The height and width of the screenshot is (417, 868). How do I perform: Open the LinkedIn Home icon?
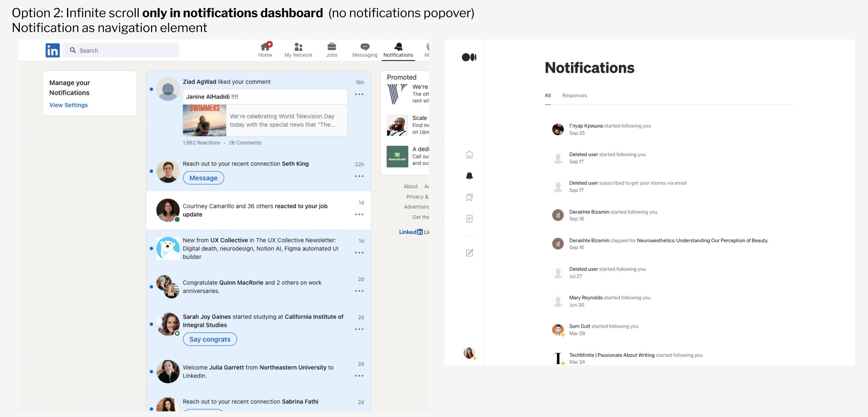point(265,47)
